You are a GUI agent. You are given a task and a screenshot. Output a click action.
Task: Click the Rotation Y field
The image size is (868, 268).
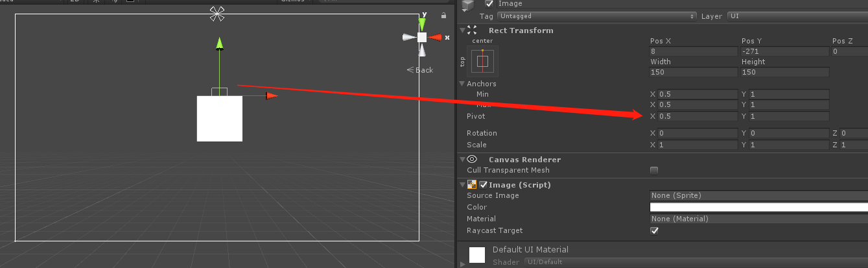tap(789, 134)
